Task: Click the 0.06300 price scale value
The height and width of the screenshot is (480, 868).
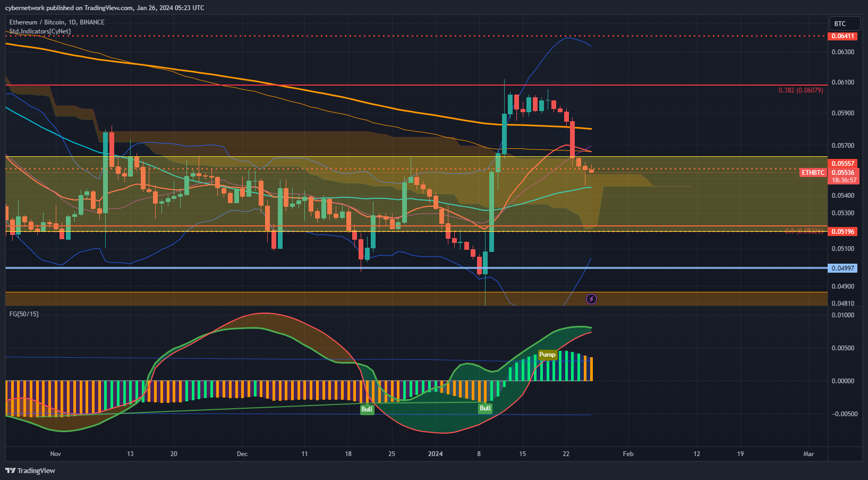Action: pyautogui.click(x=843, y=52)
